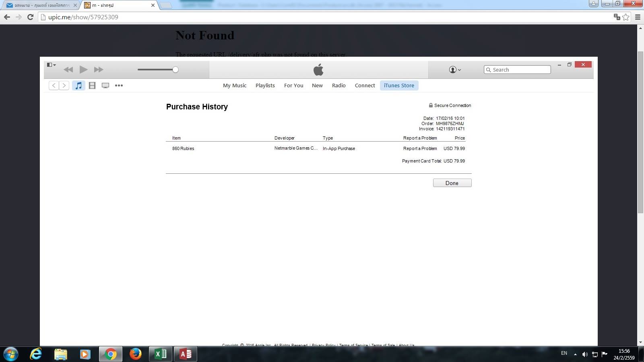Click the Chrome forward arrow

tap(19, 17)
